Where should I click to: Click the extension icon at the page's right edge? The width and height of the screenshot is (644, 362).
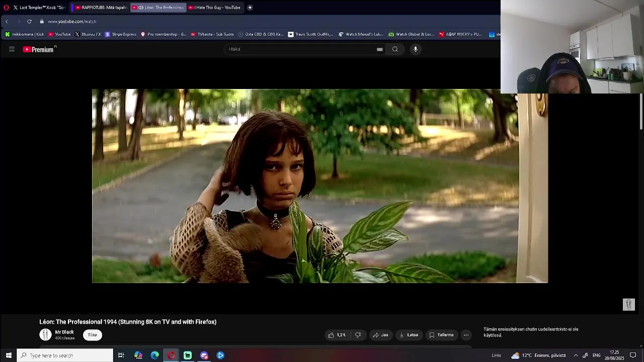(x=629, y=304)
